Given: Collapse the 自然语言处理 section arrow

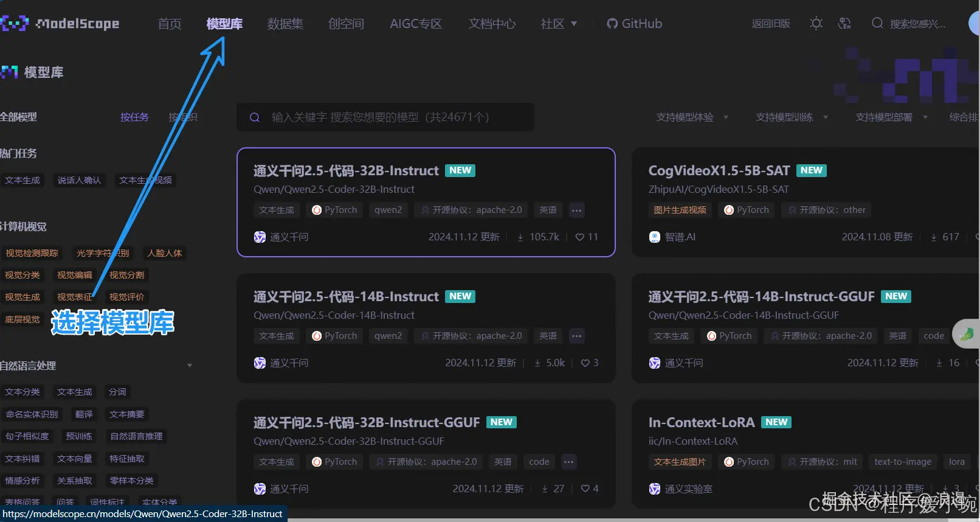Looking at the screenshot, I should 190,366.
